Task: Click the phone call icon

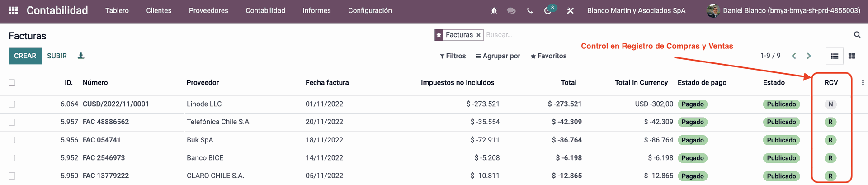Action: tap(529, 10)
